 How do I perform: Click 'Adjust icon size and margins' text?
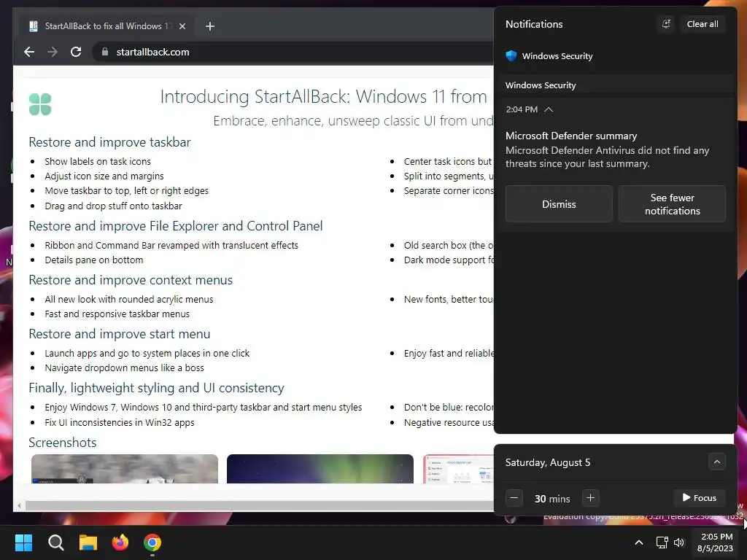point(104,176)
